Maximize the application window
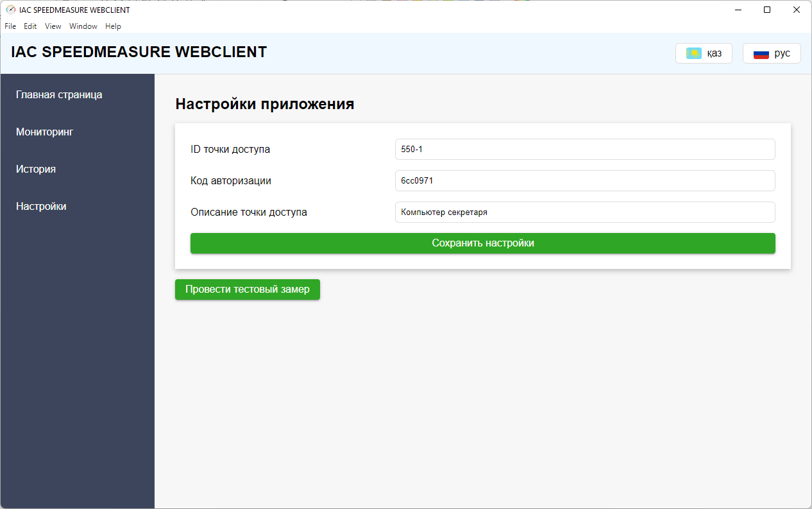This screenshot has height=509, width=812. point(767,10)
